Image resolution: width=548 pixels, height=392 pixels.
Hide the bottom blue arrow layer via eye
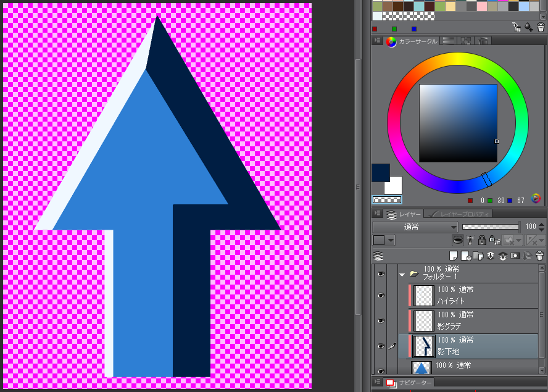pos(381,371)
